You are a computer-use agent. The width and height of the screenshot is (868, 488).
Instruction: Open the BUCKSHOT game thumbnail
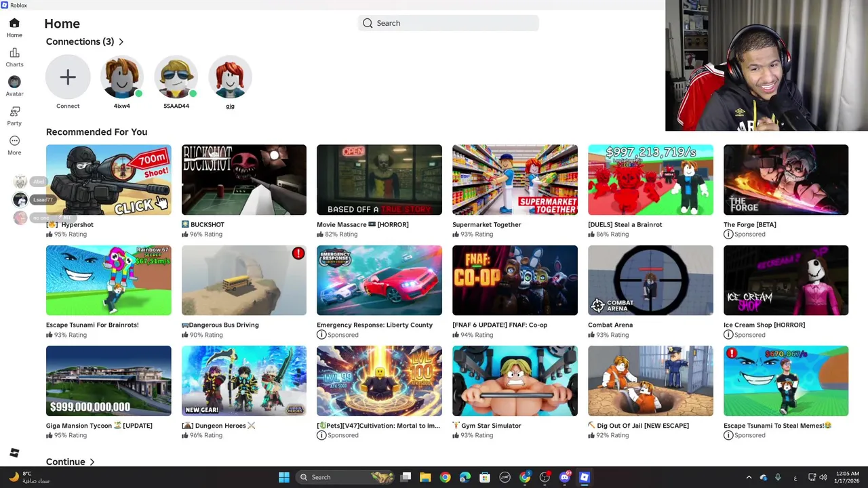[244, 180]
